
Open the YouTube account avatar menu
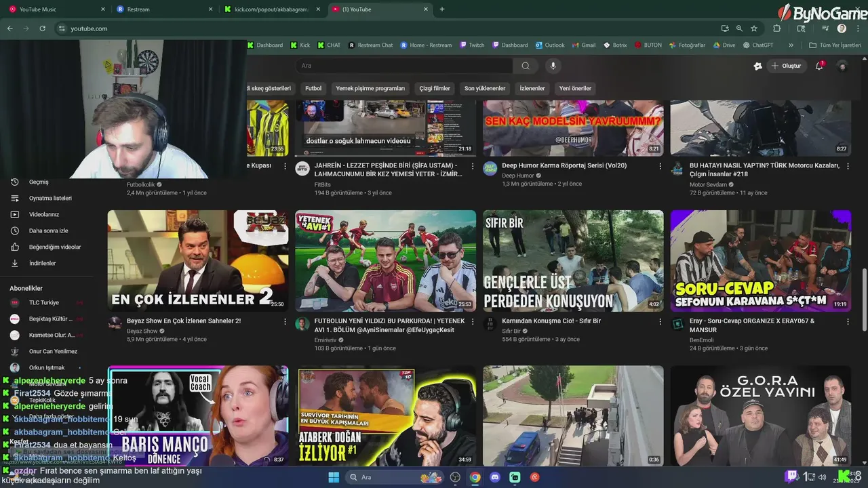[843, 66]
